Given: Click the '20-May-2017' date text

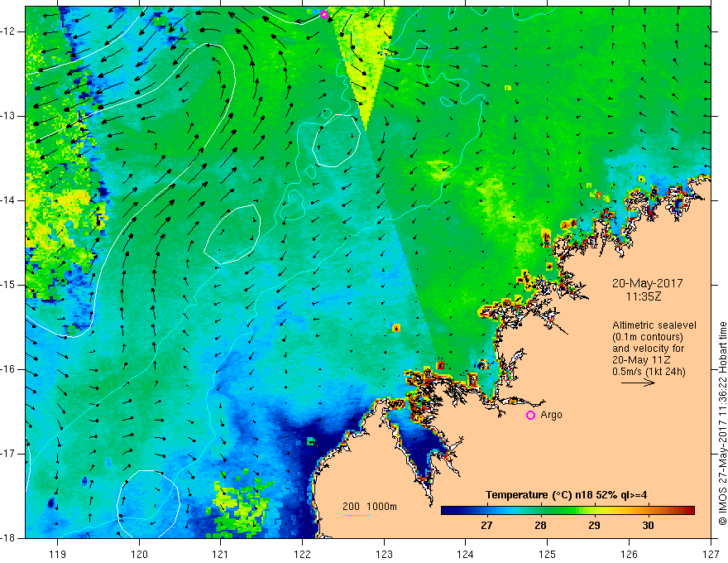Looking at the screenshot, I should pos(647,283).
